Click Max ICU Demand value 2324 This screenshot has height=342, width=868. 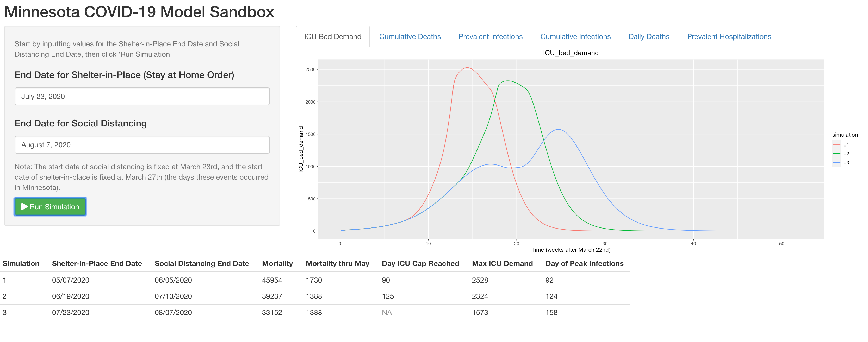pos(480,296)
